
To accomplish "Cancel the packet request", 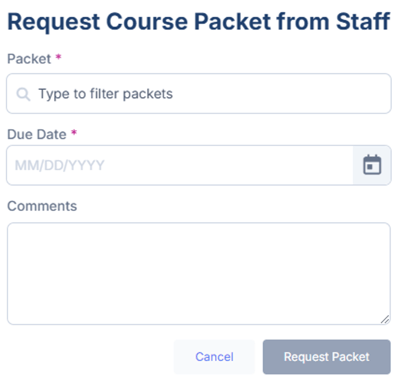I will coord(214,357).
